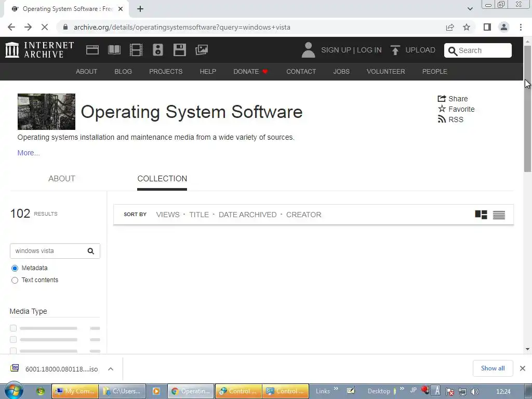Viewport: 532px width, 399px height.
Task: Expand the Desktop toolbar chevron
Action: tap(402, 389)
